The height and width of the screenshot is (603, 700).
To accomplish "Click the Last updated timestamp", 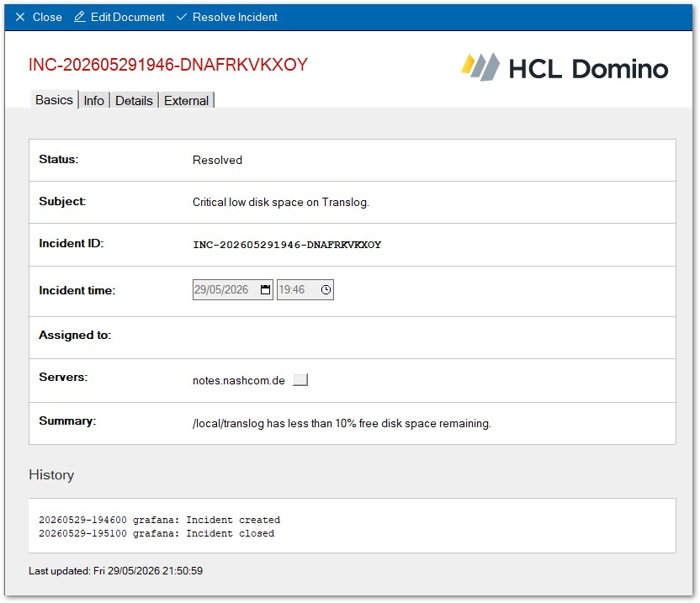I will coord(115,571).
